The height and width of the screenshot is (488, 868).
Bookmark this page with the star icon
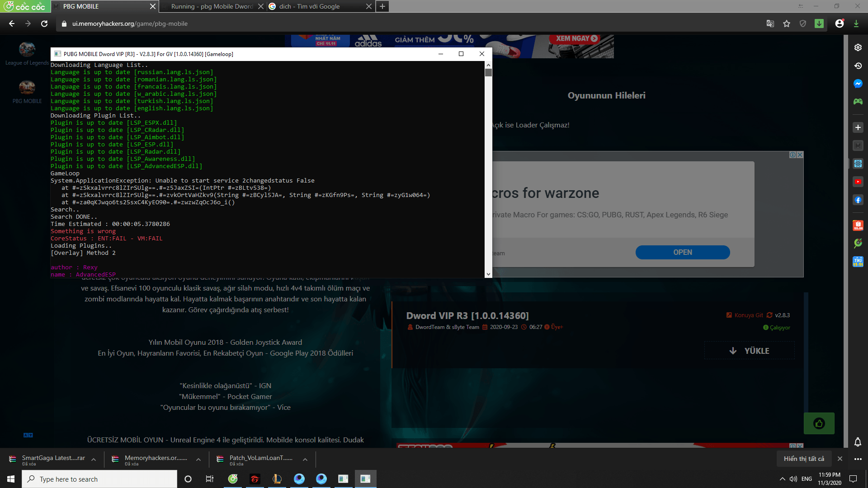pyautogui.click(x=787, y=23)
